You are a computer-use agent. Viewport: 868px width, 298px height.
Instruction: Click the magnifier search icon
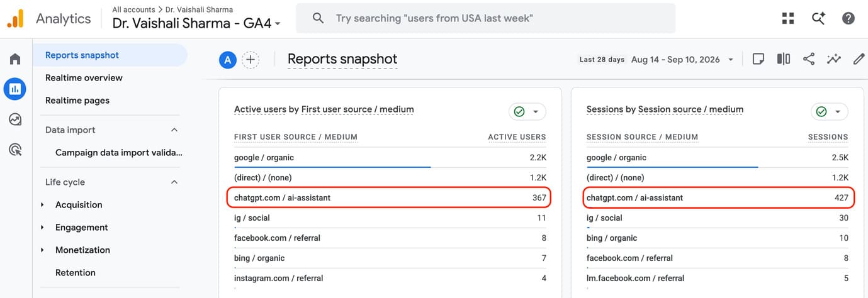click(x=318, y=18)
